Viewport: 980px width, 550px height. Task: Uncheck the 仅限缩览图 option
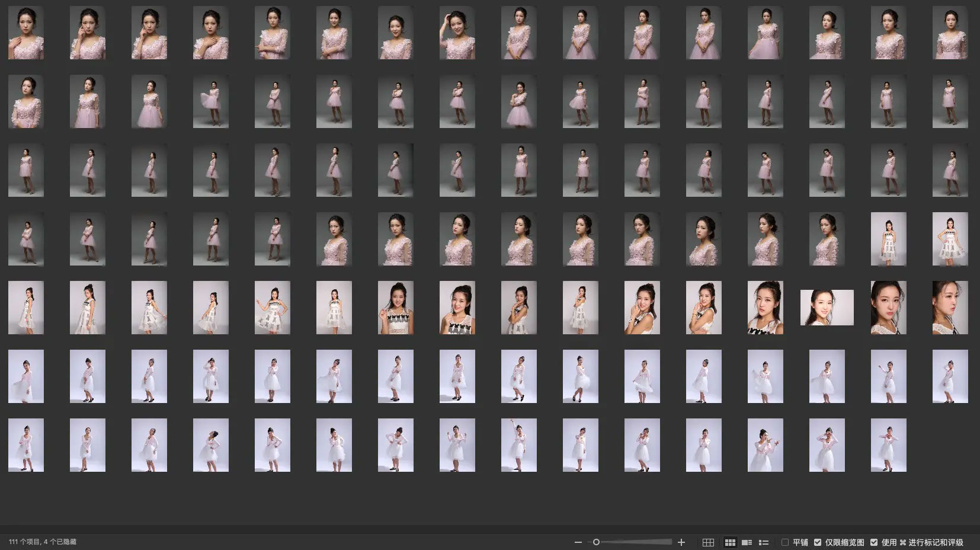pos(818,542)
